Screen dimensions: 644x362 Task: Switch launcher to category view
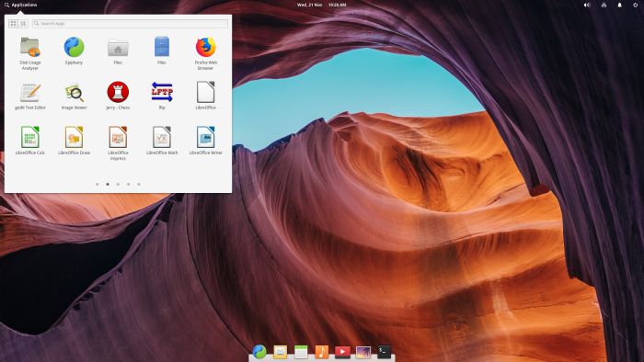23,24
